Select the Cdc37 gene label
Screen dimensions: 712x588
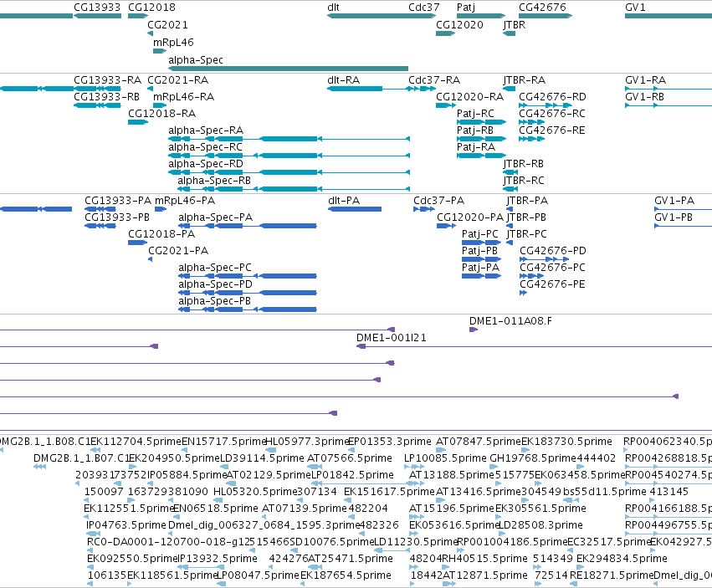coord(423,8)
